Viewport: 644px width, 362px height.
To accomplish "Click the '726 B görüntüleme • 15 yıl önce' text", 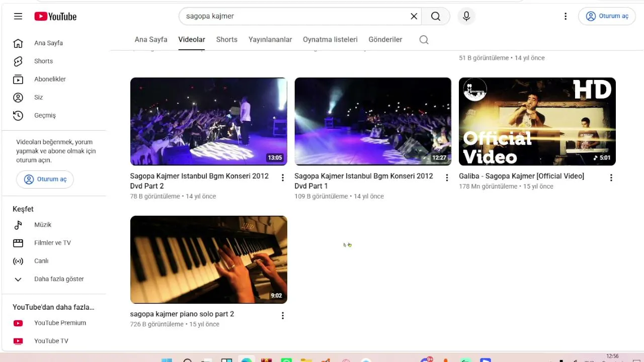I will (x=175, y=324).
